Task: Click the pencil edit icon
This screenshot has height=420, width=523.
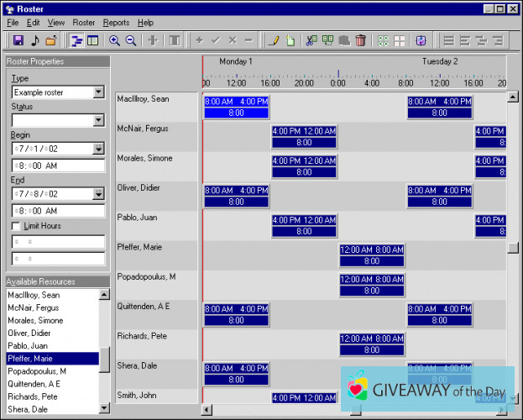Action: pyautogui.click(x=273, y=40)
